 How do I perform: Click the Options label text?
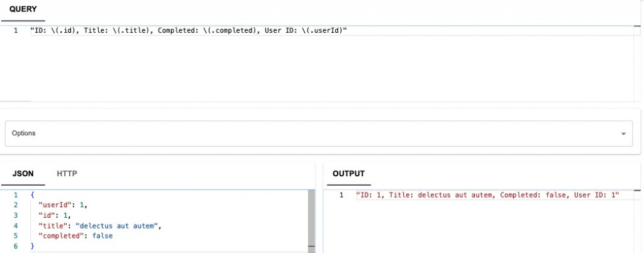(x=24, y=133)
